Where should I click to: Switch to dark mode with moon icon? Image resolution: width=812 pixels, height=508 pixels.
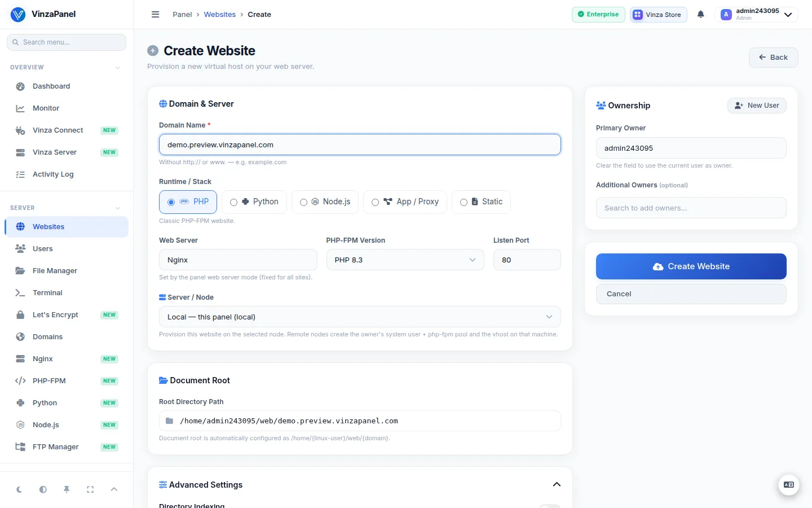click(x=19, y=489)
